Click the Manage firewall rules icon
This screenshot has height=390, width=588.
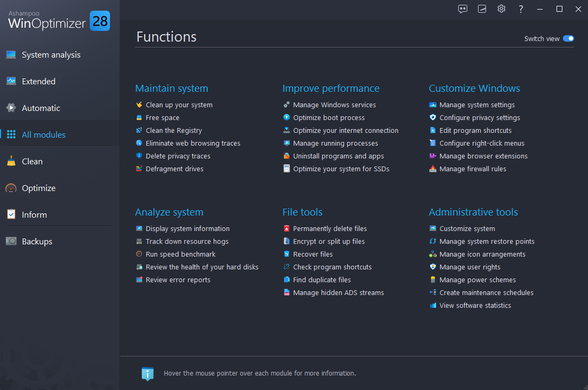click(433, 169)
